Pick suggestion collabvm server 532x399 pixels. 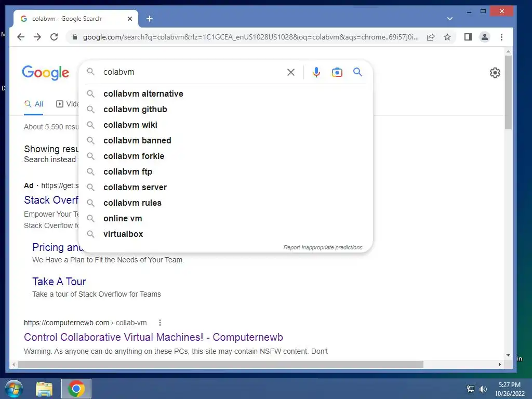click(x=225, y=187)
